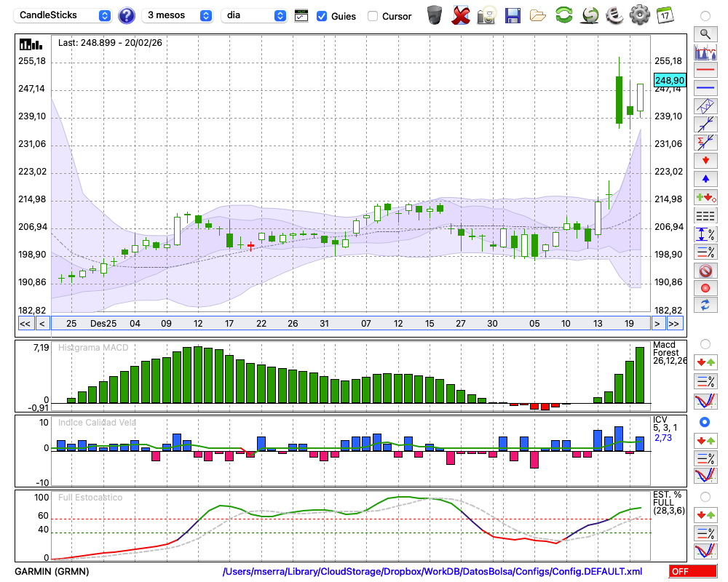Open the calendar date icon

(664, 15)
